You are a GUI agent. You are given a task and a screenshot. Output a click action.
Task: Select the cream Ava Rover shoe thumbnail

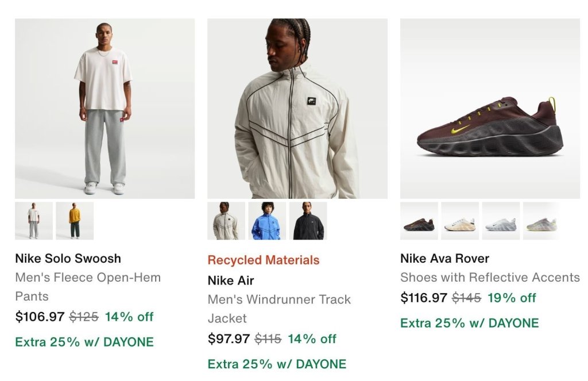tap(460, 221)
